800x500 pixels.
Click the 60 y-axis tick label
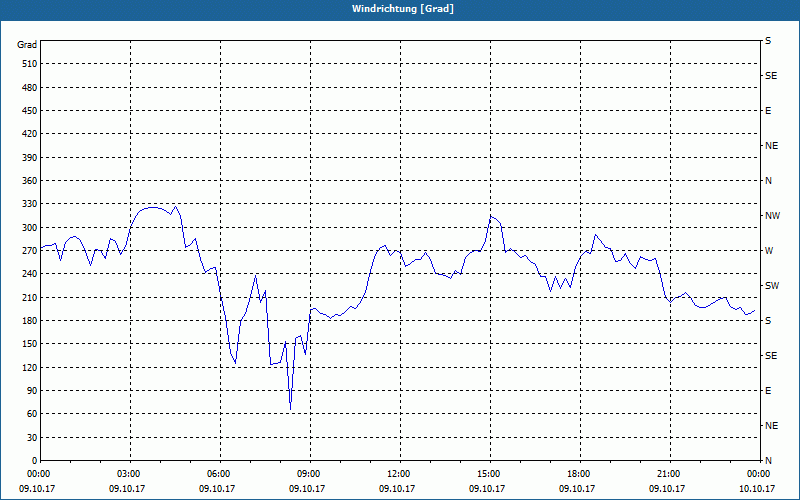(x=32, y=414)
